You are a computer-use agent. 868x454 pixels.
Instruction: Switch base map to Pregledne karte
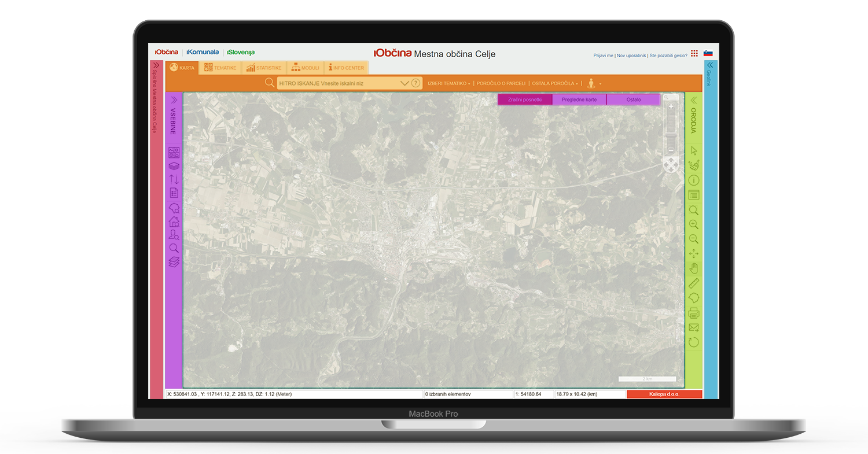pyautogui.click(x=579, y=99)
